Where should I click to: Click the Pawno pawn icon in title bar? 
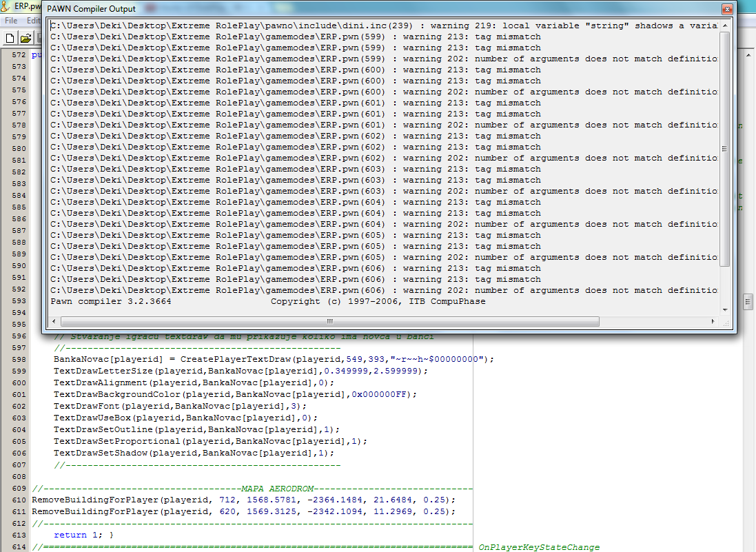tap(6, 6)
